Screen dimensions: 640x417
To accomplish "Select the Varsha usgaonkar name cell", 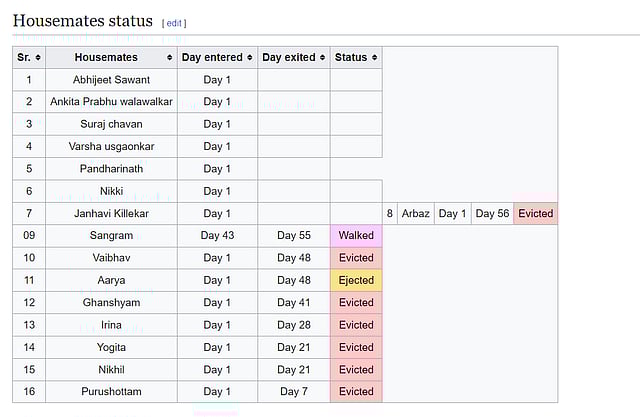I will point(111,147).
